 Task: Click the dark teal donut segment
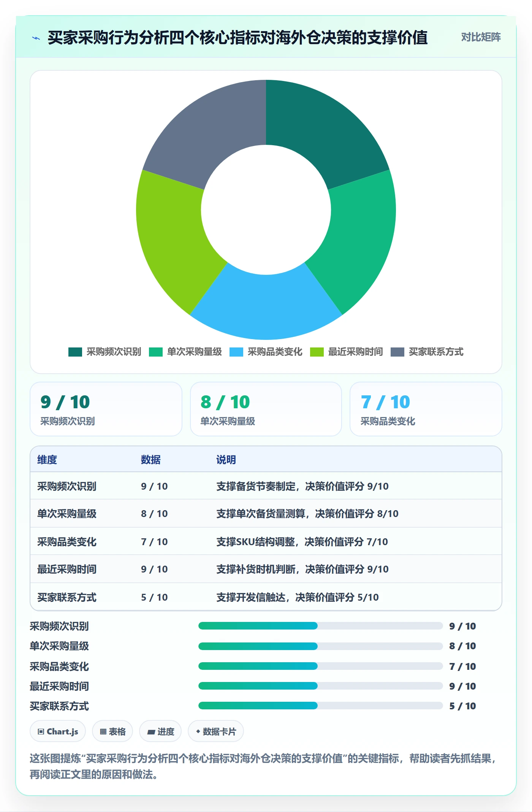pyautogui.click(x=323, y=131)
